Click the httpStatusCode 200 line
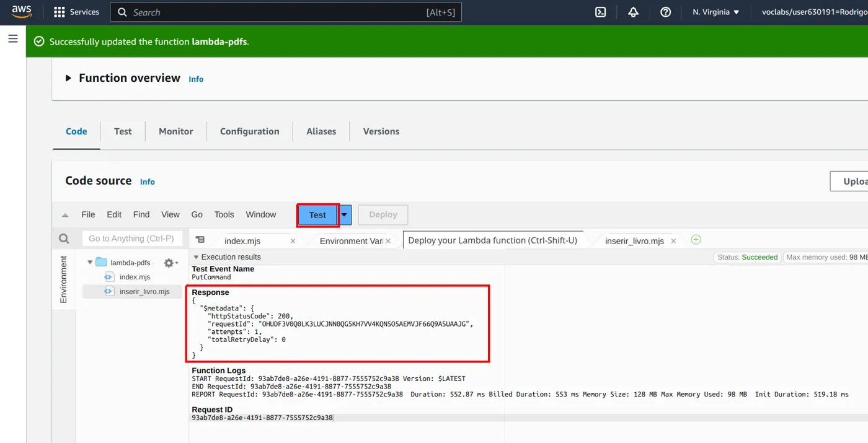Image resolution: width=868 pixels, height=443 pixels. [250, 316]
